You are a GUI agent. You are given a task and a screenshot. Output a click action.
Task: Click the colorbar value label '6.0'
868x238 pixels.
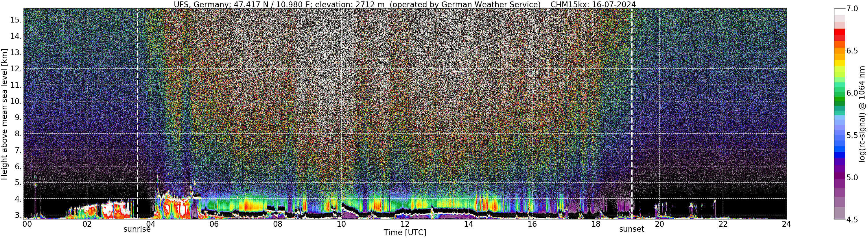(852, 93)
